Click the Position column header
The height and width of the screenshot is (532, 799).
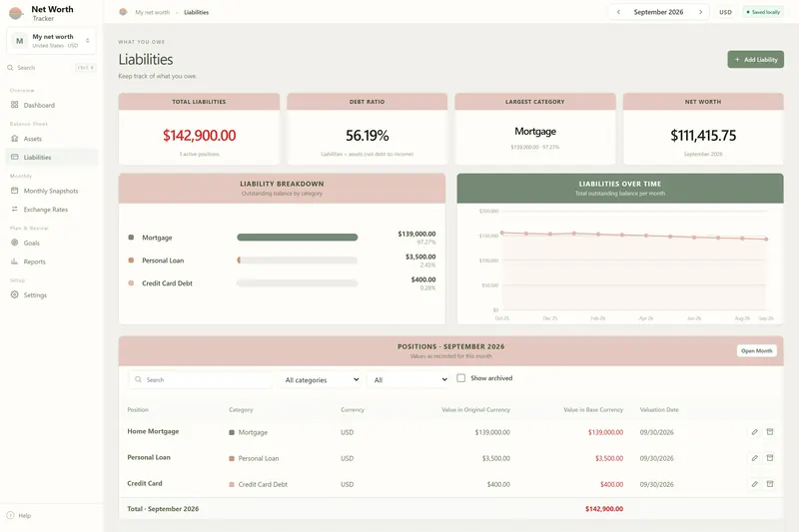pyautogui.click(x=138, y=409)
